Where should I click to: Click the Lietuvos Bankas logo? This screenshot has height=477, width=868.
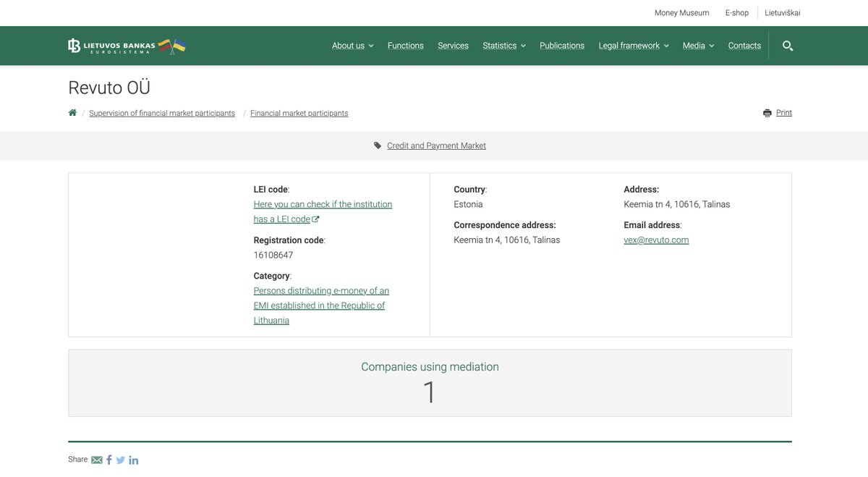pos(127,46)
